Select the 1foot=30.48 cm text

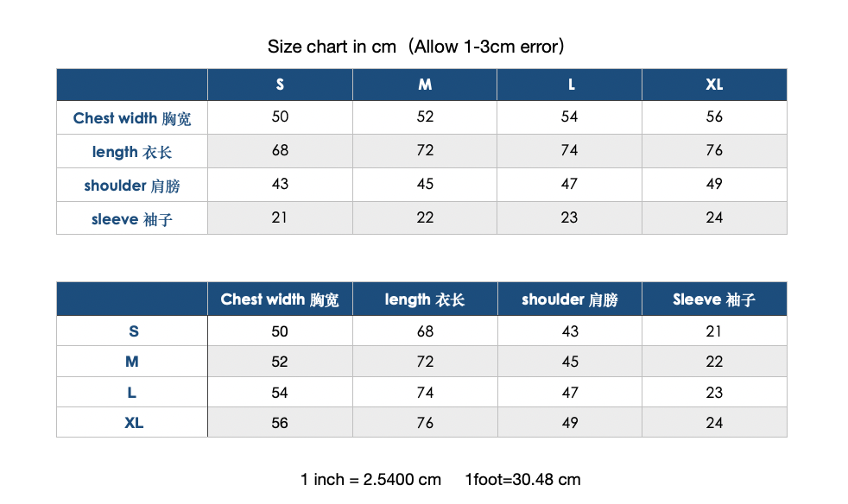click(523, 479)
